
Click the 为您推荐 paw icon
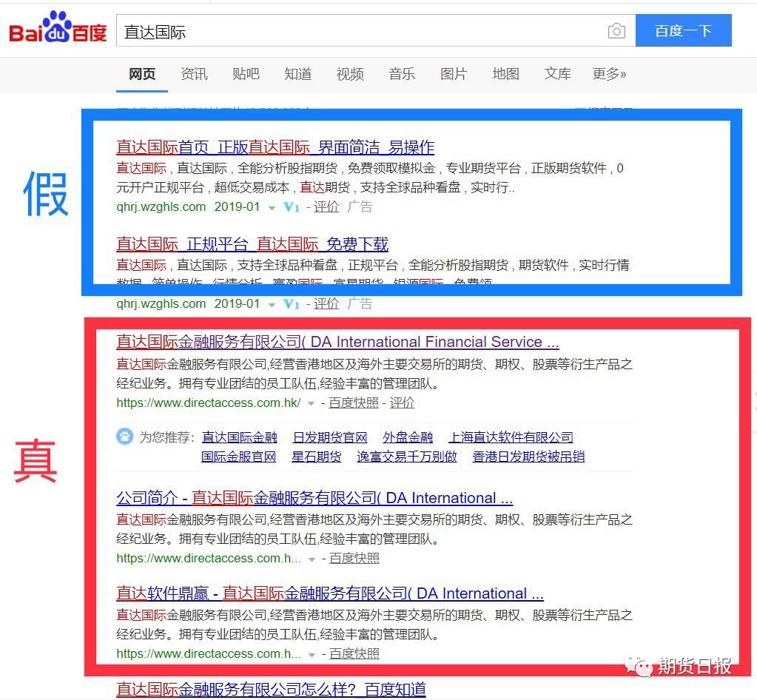pos(124,436)
